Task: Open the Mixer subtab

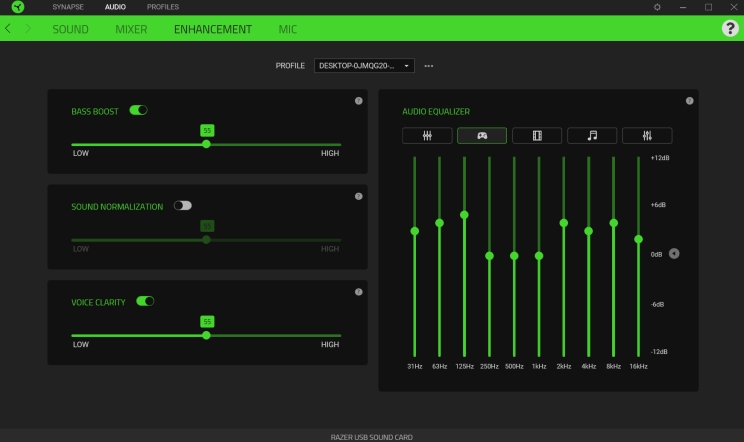Action: pos(131,29)
